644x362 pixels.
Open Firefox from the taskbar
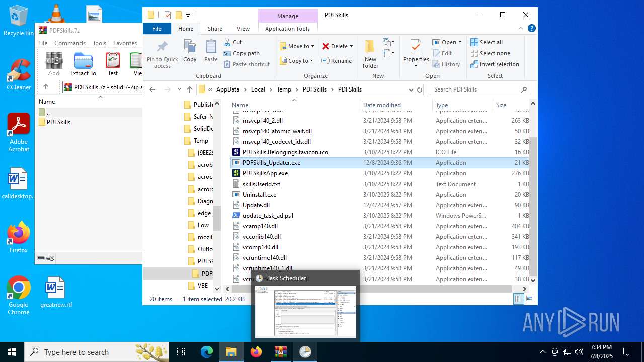pyautogui.click(x=256, y=352)
